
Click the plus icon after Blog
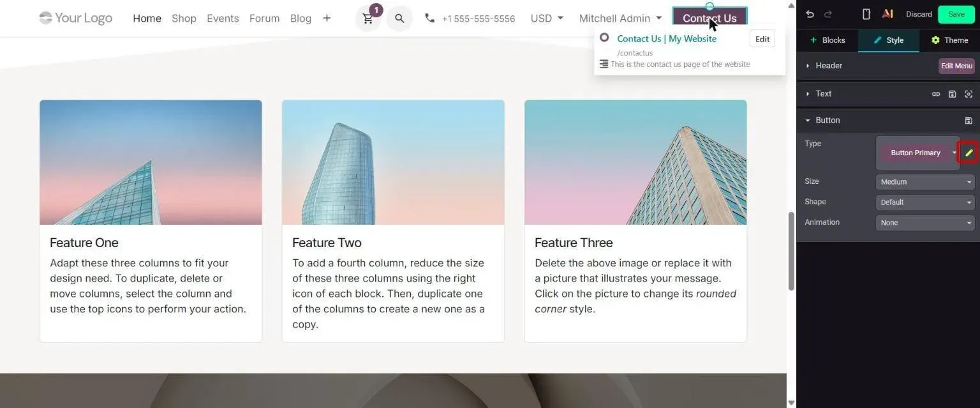327,18
